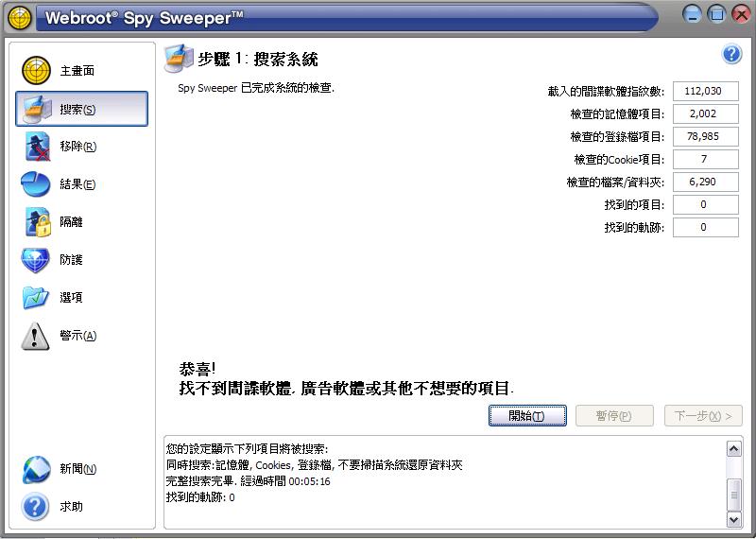Screen dimensions: 756x539
Task: Click the blue help icon at top right
Action: coord(731,54)
